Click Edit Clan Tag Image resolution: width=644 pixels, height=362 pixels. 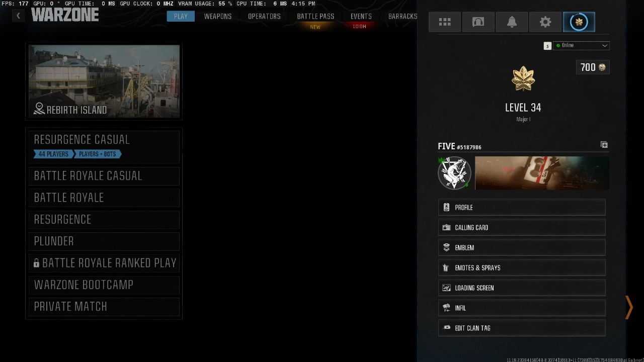(522, 328)
